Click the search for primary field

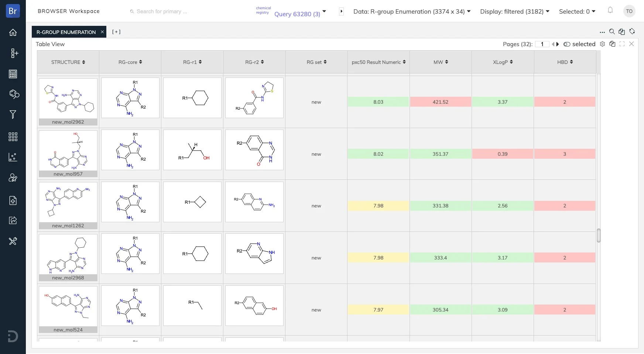162,11
